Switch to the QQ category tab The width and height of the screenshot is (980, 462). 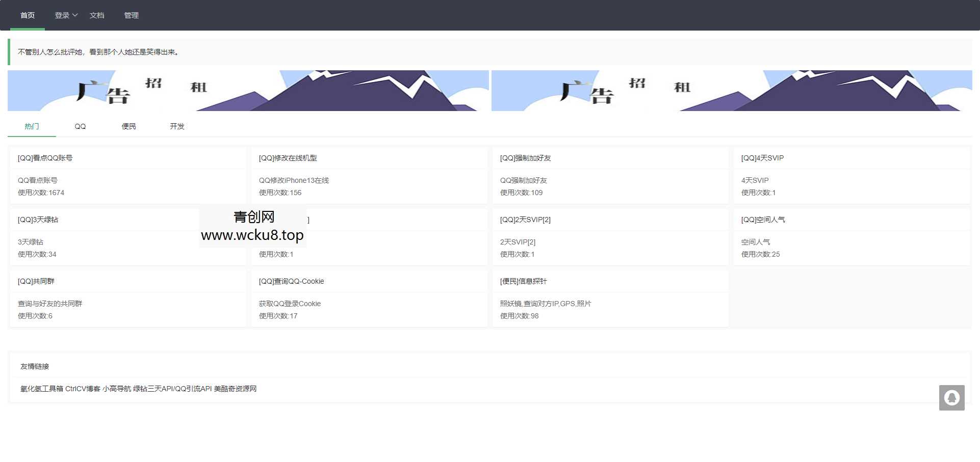(x=80, y=126)
